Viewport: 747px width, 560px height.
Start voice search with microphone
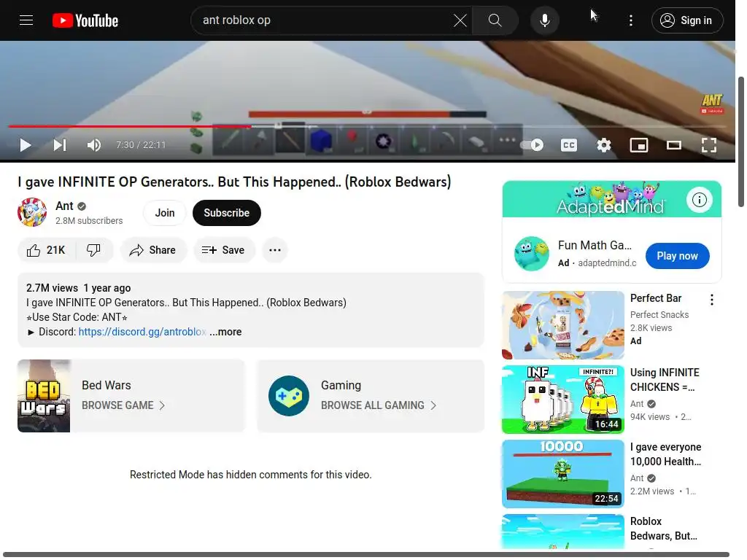(545, 20)
